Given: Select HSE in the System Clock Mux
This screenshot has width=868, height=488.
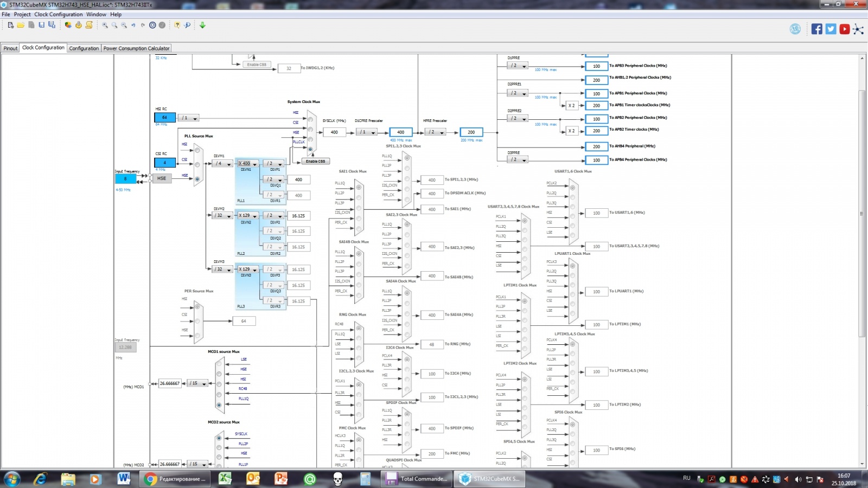Looking at the screenshot, I should point(310,139).
